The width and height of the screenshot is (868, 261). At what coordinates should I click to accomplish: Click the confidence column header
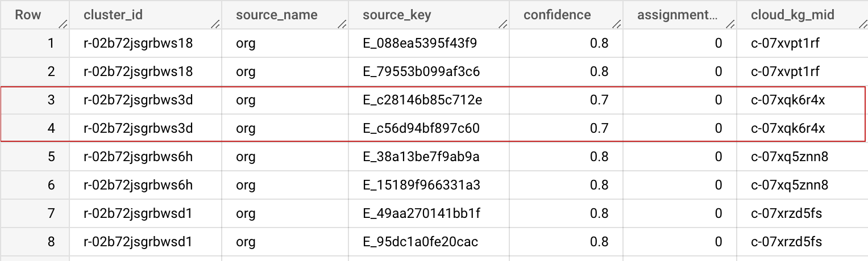pyautogui.click(x=557, y=15)
